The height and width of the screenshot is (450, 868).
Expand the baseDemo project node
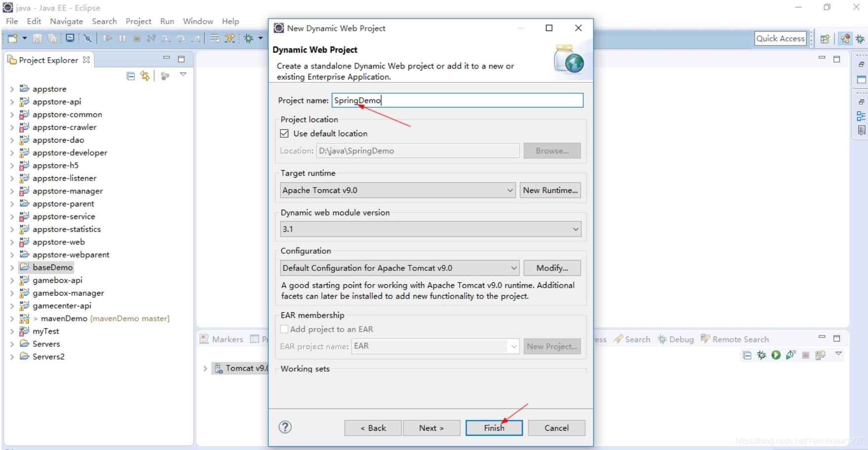12,267
